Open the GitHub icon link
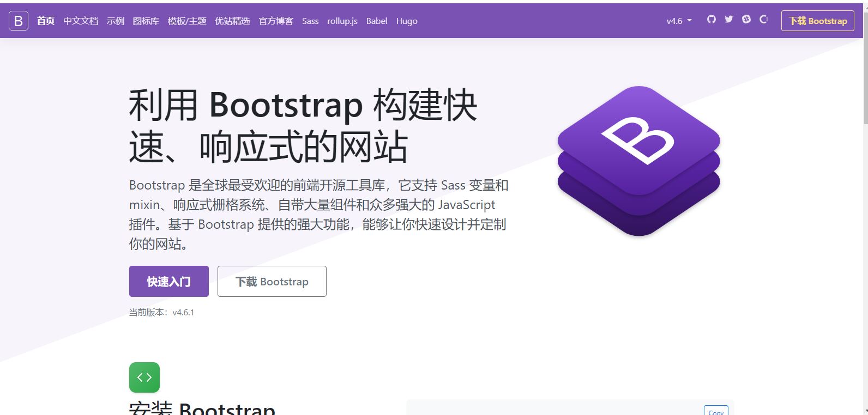Viewport: 868px width, 415px height. (x=711, y=19)
